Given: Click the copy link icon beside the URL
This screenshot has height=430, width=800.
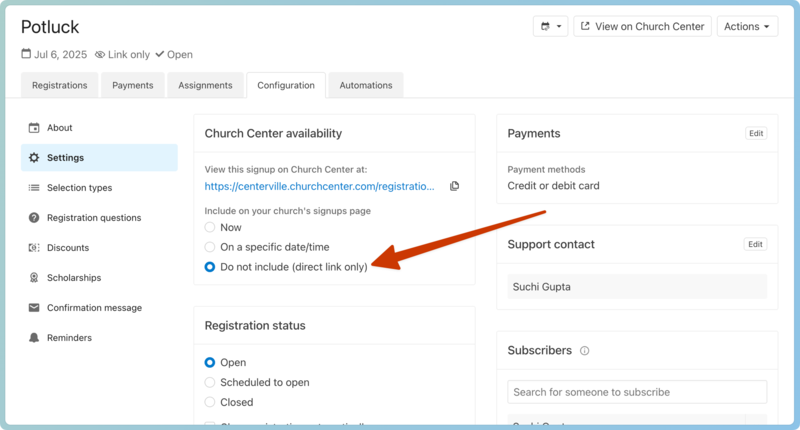Looking at the screenshot, I should 454,186.
